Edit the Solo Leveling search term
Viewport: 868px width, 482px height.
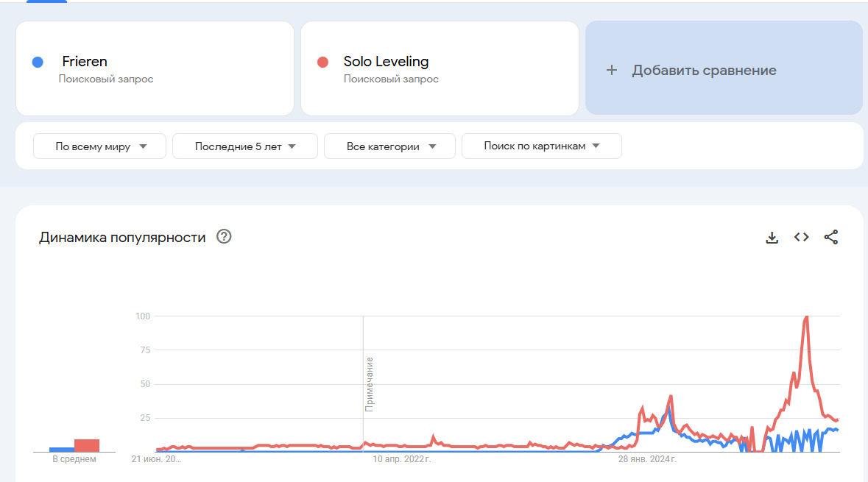tap(386, 62)
